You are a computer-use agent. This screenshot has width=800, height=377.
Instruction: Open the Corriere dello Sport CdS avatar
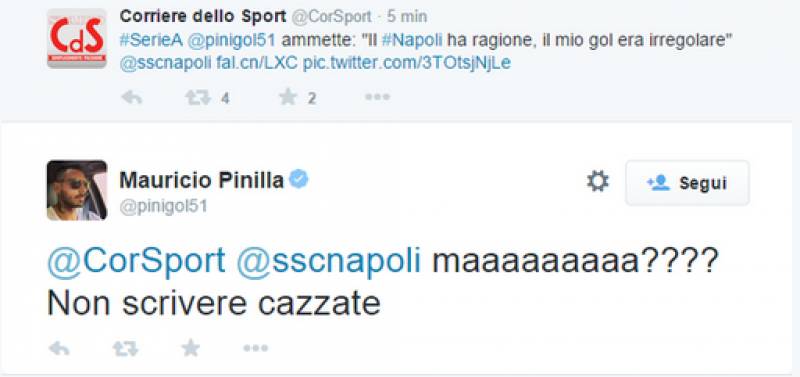click(x=77, y=38)
